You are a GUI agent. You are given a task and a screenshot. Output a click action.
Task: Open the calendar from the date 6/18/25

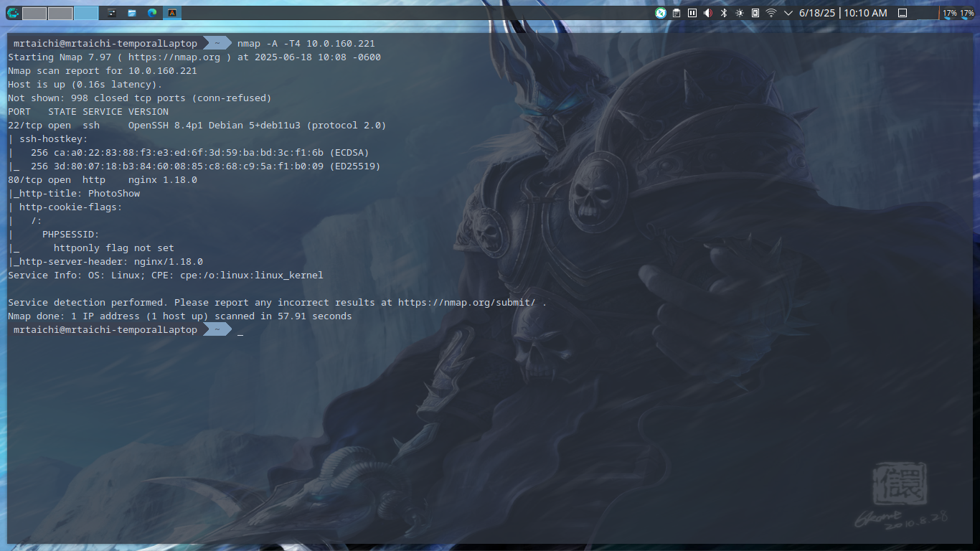pos(817,13)
